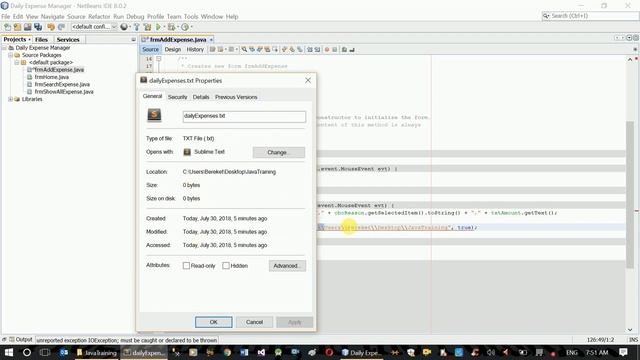The height and width of the screenshot is (360, 640).
Task: Click the Uncomment icon at editor toolbar end
Action: coord(352,49)
